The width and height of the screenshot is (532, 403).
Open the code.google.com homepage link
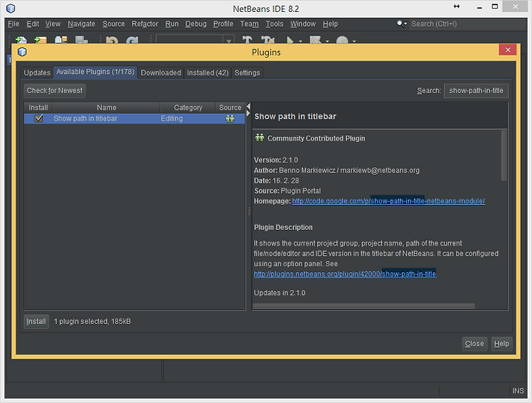click(x=389, y=201)
